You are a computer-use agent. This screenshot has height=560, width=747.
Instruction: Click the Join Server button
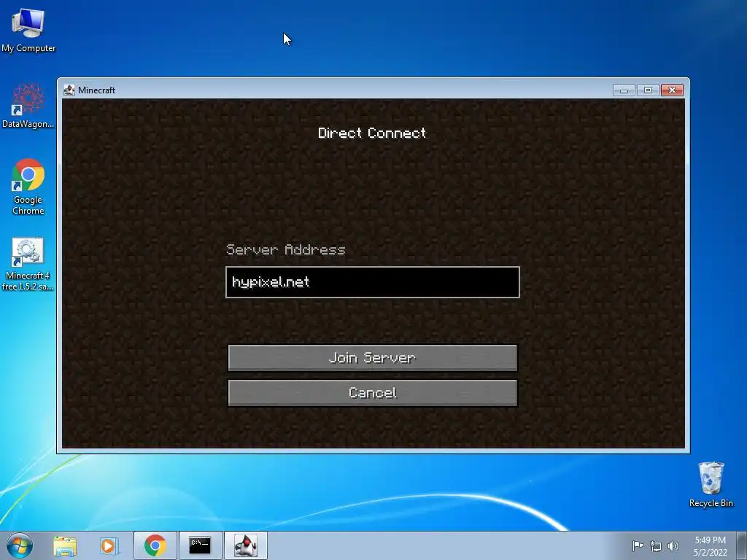coord(373,357)
